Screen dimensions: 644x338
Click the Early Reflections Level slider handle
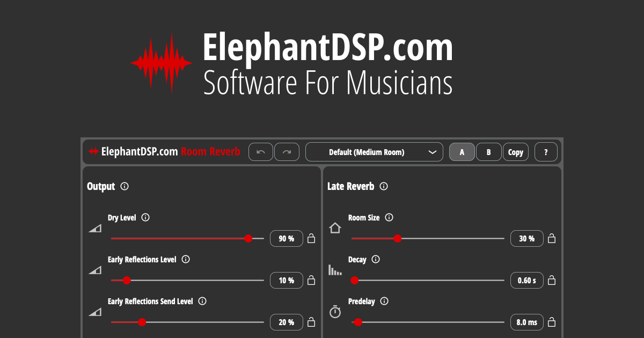click(127, 280)
